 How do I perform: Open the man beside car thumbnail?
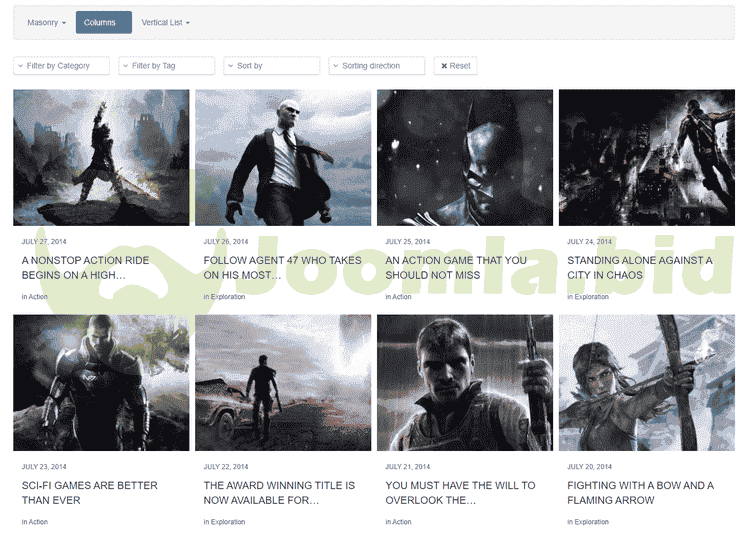pos(283,383)
